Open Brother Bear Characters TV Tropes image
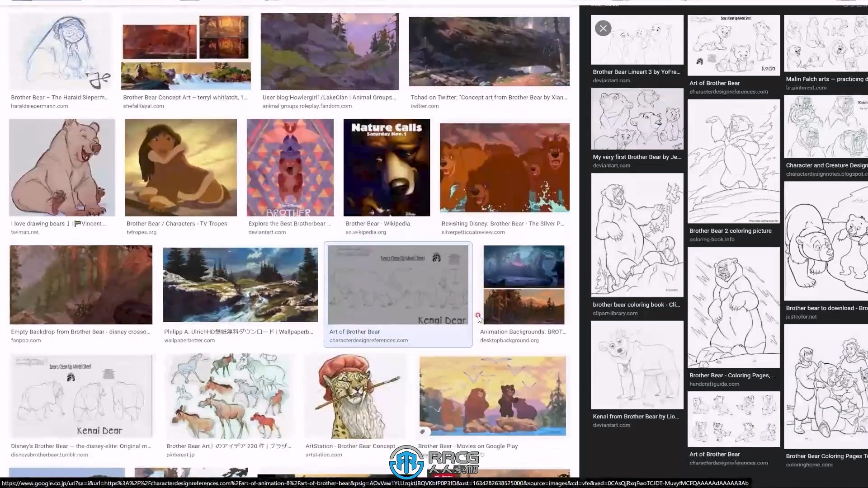The width and height of the screenshot is (868, 488). point(180,168)
